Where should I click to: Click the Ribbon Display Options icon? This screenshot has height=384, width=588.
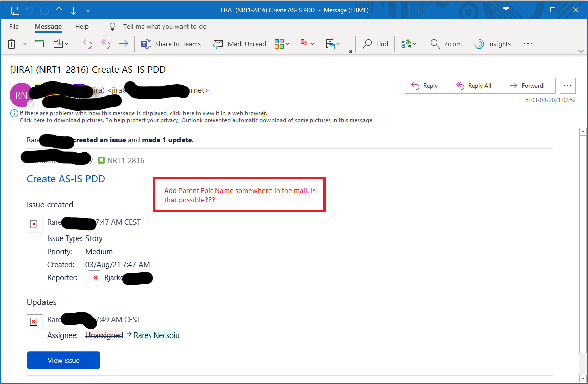pyautogui.click(x=506, y=10)
